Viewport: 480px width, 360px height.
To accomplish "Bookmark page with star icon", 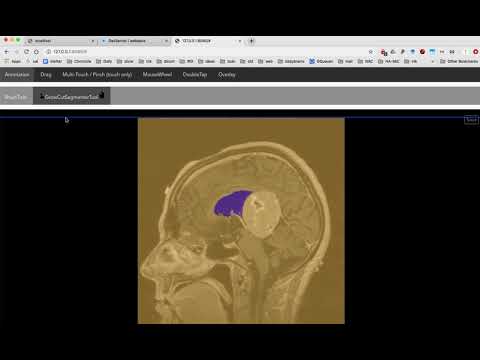I will (x=371, y=52).
